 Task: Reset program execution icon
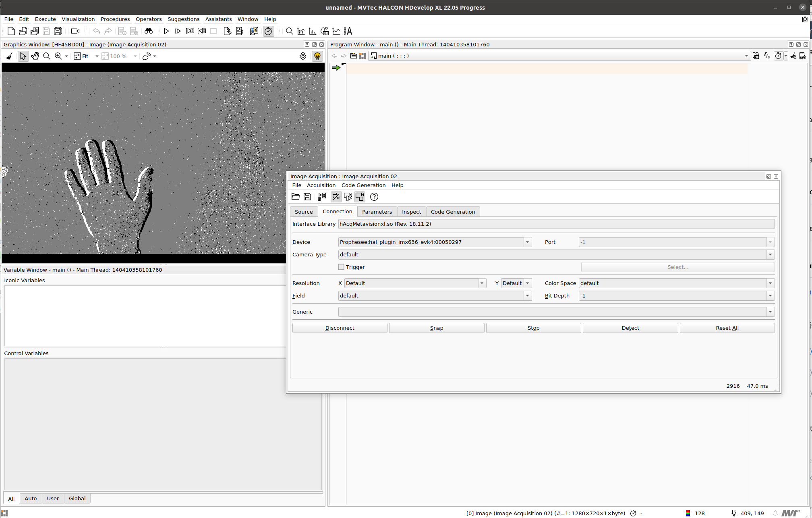[228, 31]
